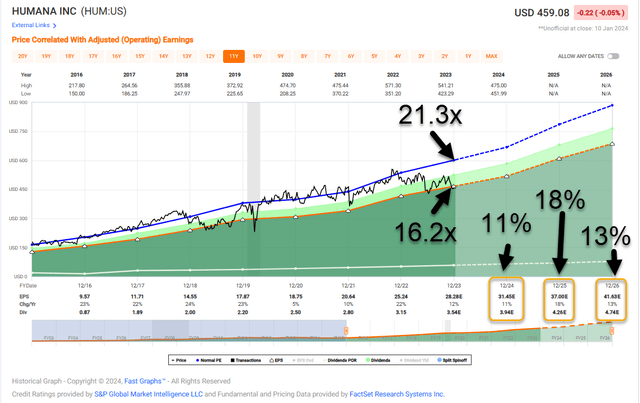The image size is (640, 403).
Task: Click Price Correlated With Adjusted Earnings heading
Action: pos(102,40)
